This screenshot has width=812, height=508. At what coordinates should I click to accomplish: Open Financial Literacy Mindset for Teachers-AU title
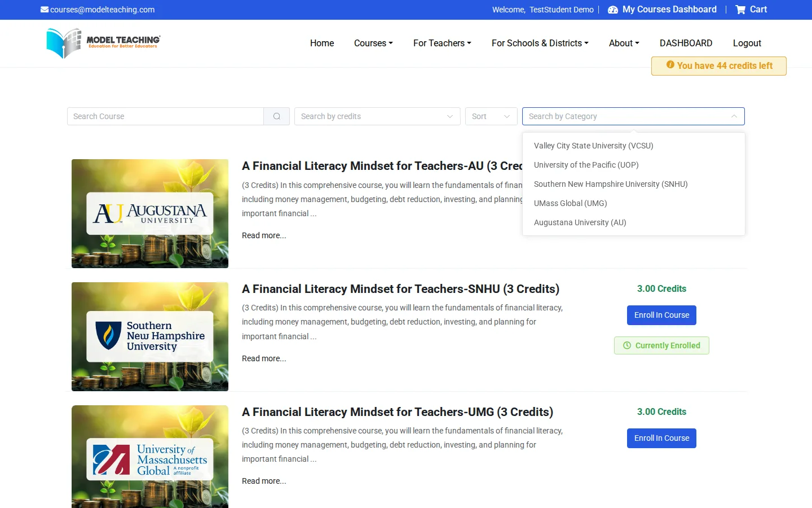382,166
